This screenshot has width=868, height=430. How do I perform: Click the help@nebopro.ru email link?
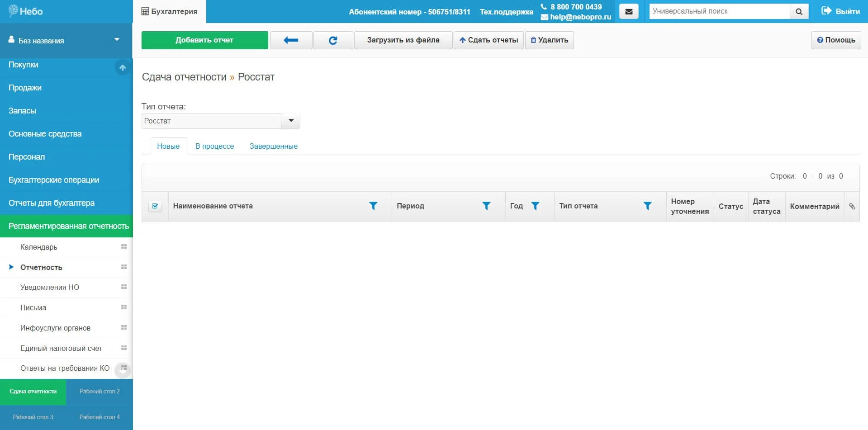(580, 17)
